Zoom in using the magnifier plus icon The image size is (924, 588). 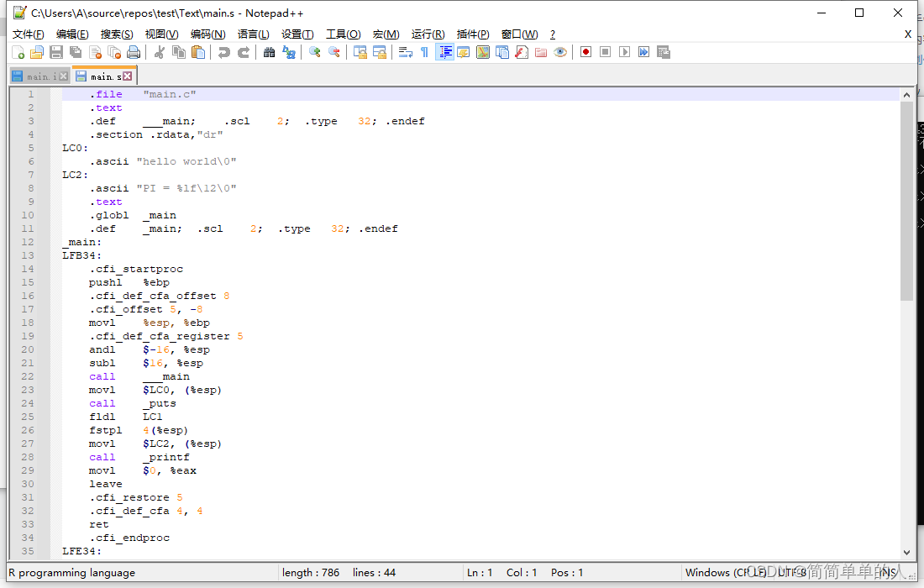314,52
